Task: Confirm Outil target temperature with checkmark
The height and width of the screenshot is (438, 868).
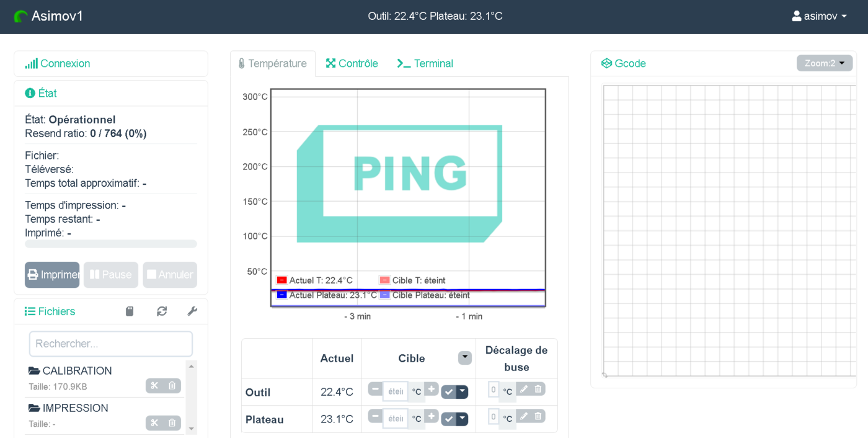Action: [448, 392]
